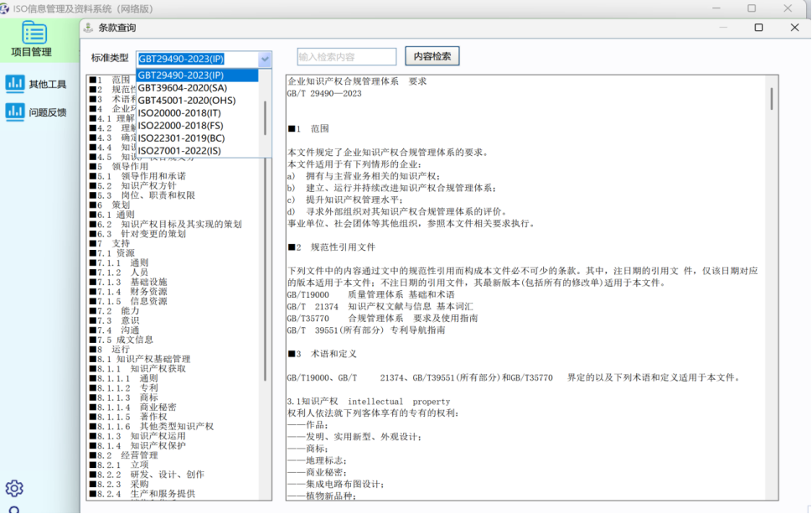812x514 pixels.
Task: Click the content pane vertical scrollbar
Action: click(772, 99)
